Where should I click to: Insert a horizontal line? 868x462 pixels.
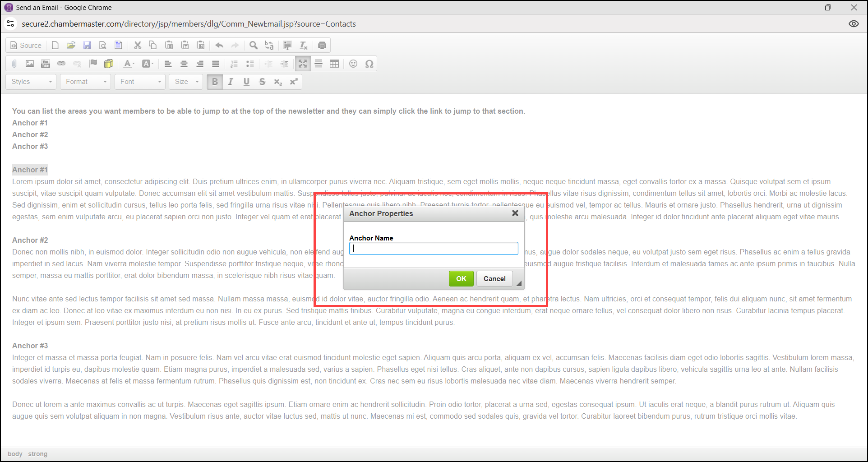pos(319,64)
